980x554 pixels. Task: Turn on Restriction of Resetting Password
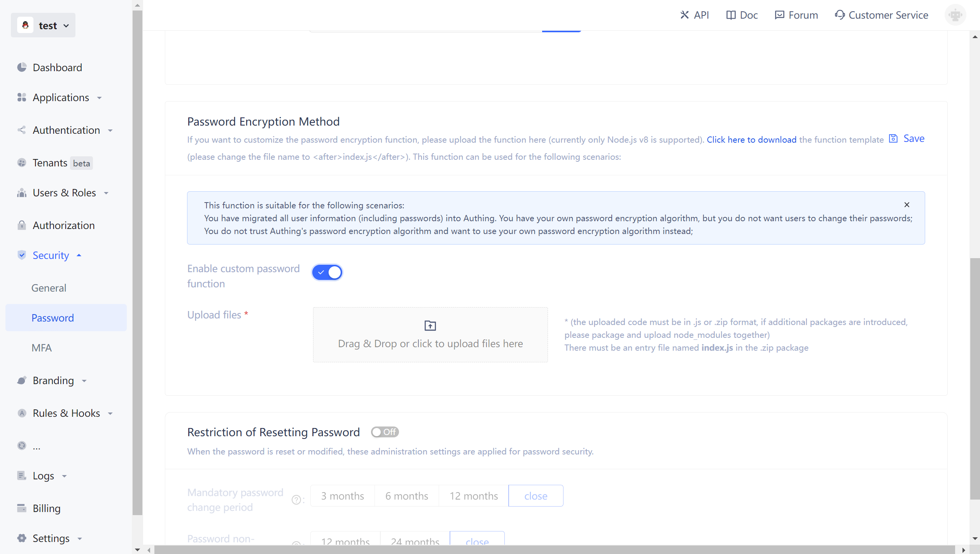(x=385, y=432)
